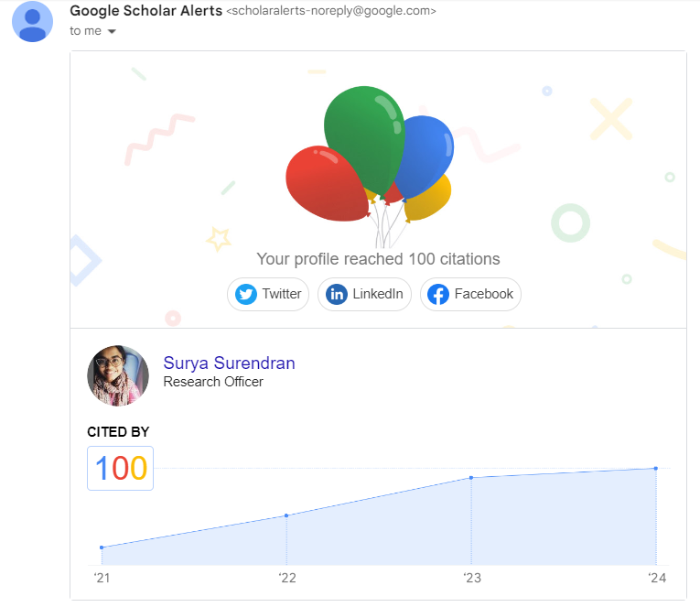Image resolution: width=700 pixels, height=607 pixels.
Task: Click the scholaralerts-noreply email address
Action: click(331, 11)
